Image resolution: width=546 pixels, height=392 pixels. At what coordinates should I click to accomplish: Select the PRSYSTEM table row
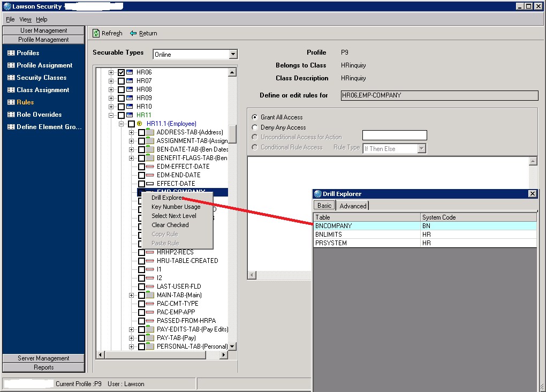pos(425,243)
